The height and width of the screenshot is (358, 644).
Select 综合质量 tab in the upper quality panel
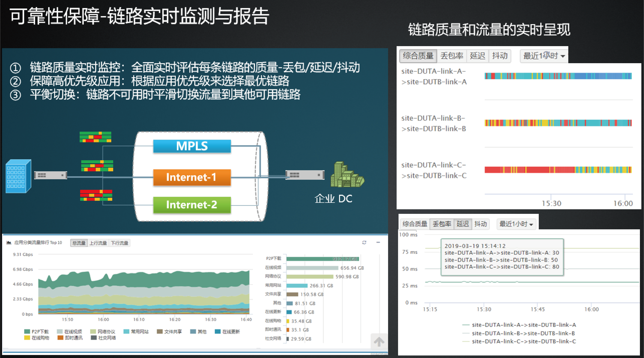click(418, 56)
